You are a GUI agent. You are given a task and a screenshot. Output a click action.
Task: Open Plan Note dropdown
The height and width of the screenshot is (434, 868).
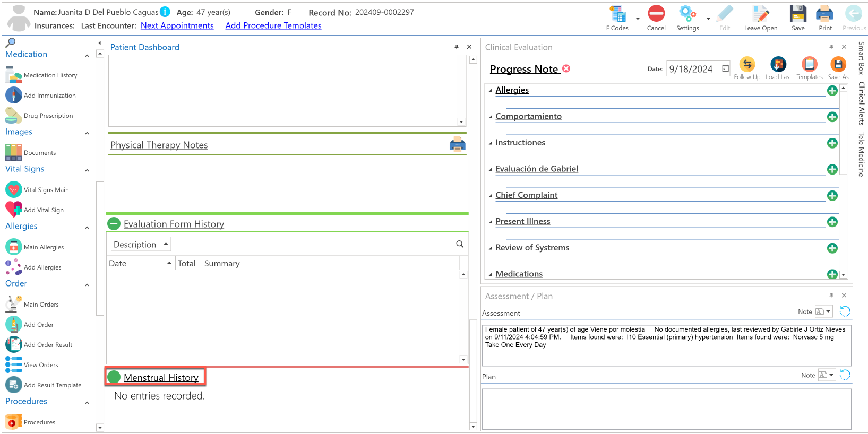click(827, 375)
